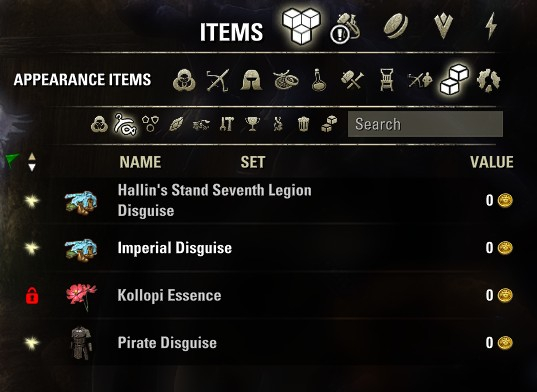Filter by crafting hammer and axe icon
Image resolution: width=537 pixels, height=392 pixels.
(352, 79)
